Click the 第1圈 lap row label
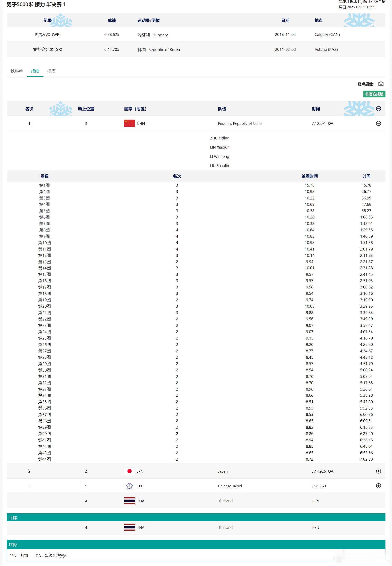This screenshot has height=566, width=392. coord(44,185)
